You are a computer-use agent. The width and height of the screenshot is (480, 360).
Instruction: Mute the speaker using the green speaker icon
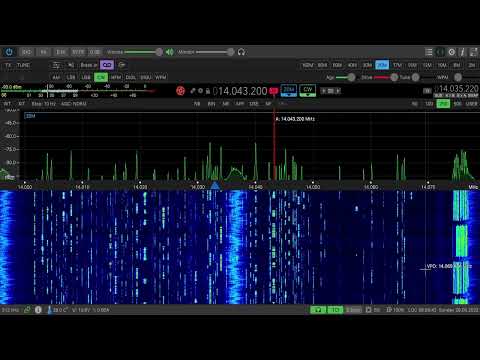170,52
